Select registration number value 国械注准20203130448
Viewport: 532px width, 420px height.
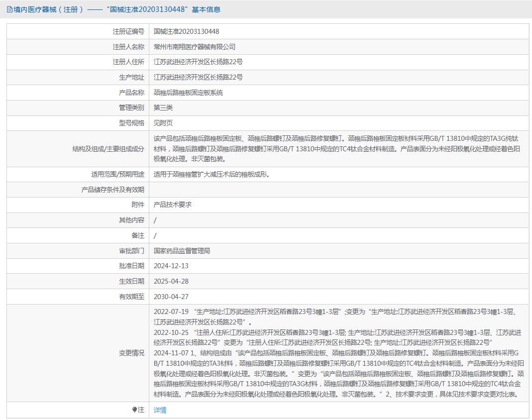click(x=186, y=31)
